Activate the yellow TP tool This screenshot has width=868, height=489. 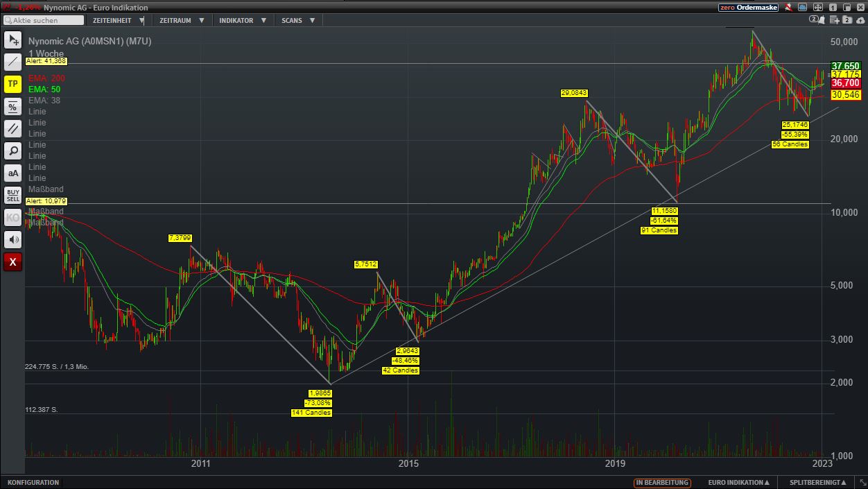(x=13, y=84)
